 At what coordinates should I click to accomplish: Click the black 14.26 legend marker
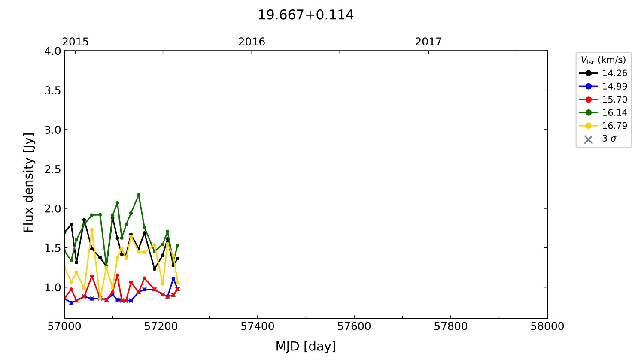[x=588, y=73]
